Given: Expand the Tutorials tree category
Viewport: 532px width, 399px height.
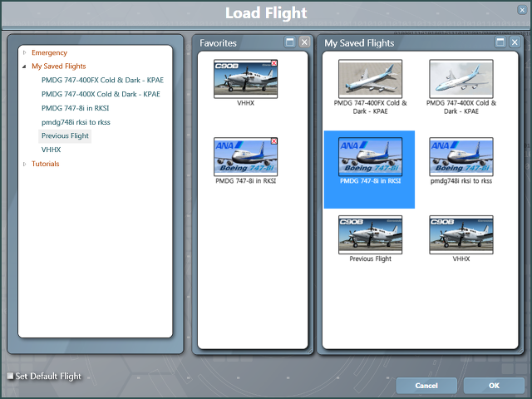Looking at the screenshot, I should (24, 164).
